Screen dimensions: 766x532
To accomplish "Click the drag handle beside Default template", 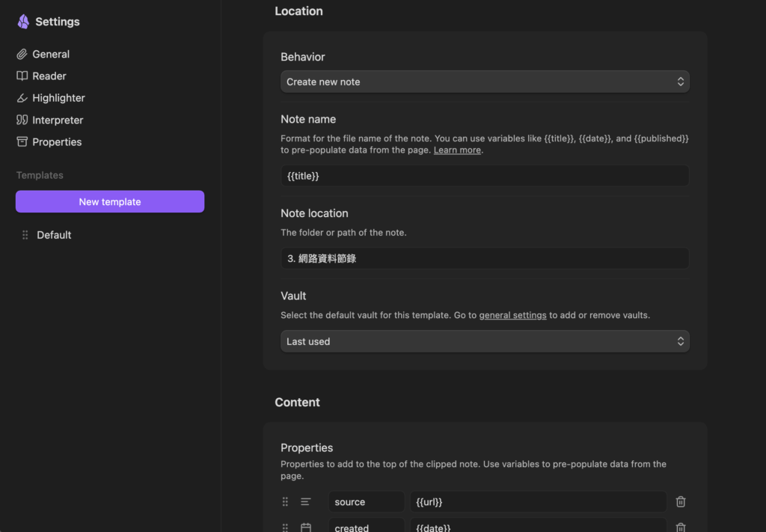I will tap(25, 235).
